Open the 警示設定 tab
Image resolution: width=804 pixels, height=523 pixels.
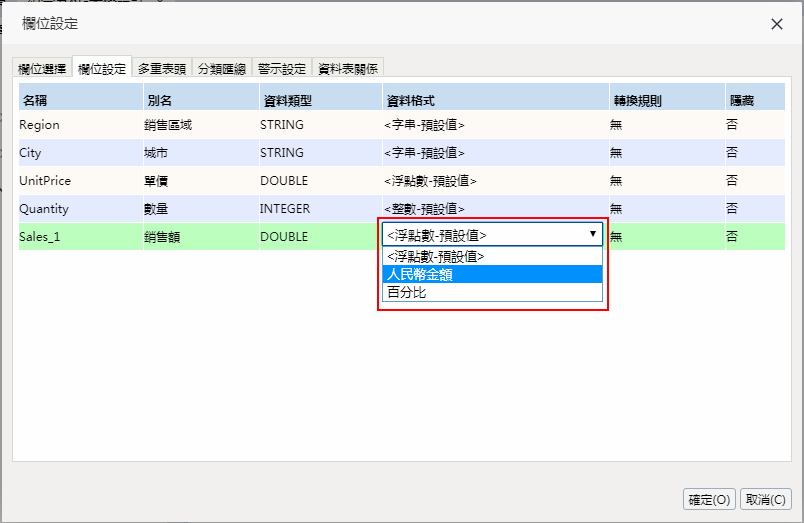tap(282, 69)
